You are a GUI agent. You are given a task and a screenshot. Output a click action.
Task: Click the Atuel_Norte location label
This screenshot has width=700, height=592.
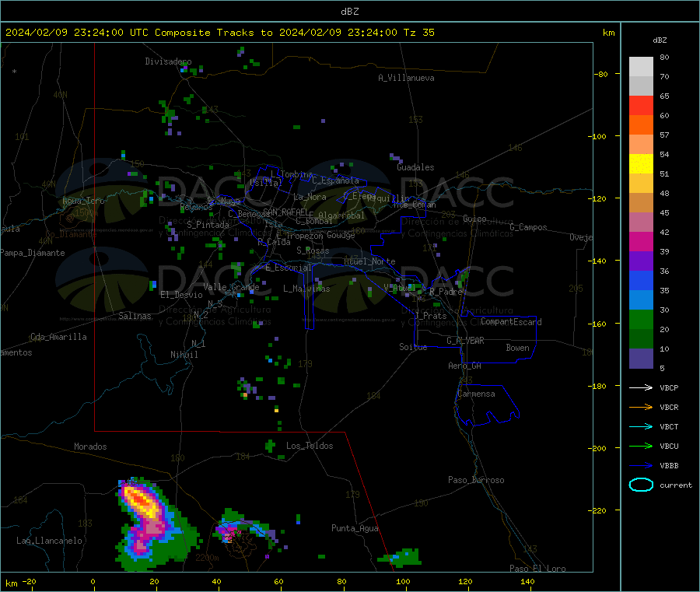tap(369, 261)
